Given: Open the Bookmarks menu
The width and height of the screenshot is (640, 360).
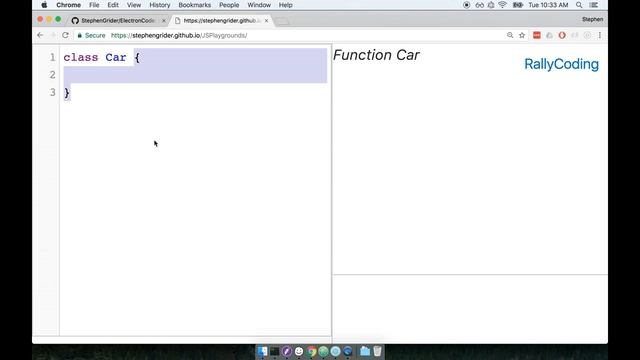Looking at the screenshot, I should tap(195, 5).
